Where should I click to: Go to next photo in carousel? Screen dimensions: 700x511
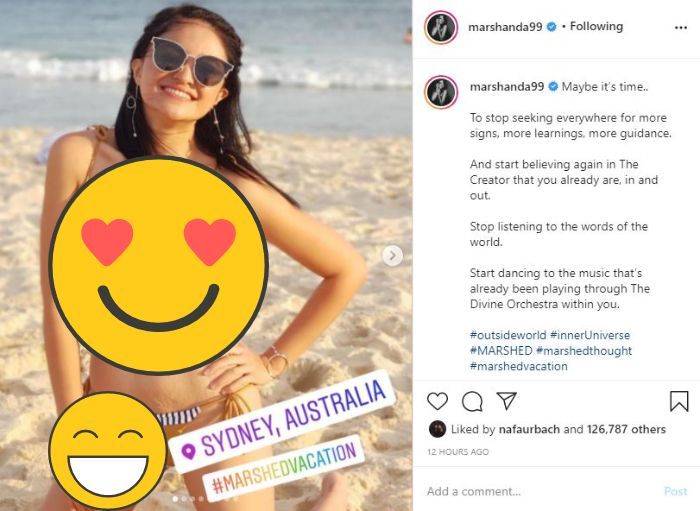(393, 256)
